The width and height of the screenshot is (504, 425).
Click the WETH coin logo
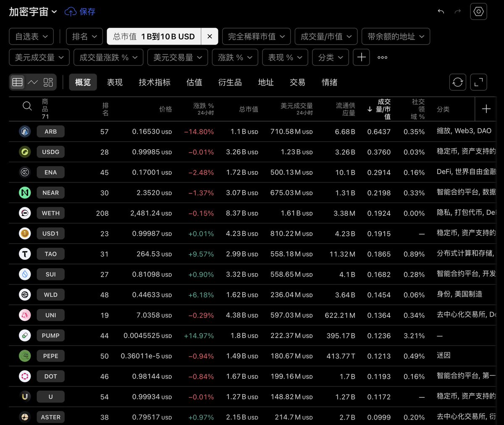(25, 213)
